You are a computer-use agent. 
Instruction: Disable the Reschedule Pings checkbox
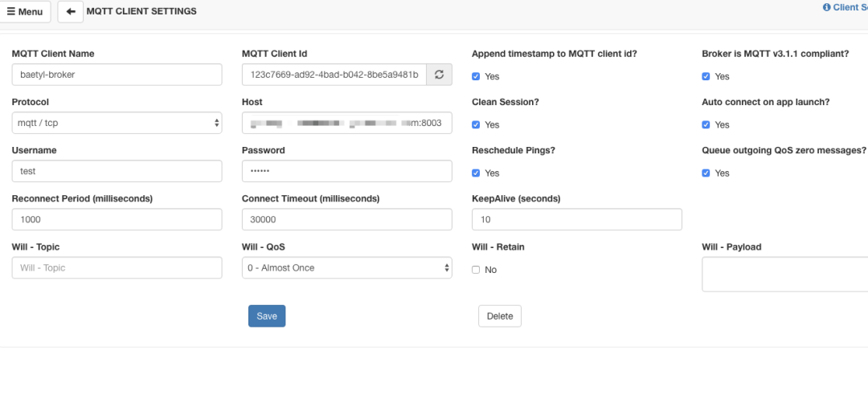[x=477, y=173]
